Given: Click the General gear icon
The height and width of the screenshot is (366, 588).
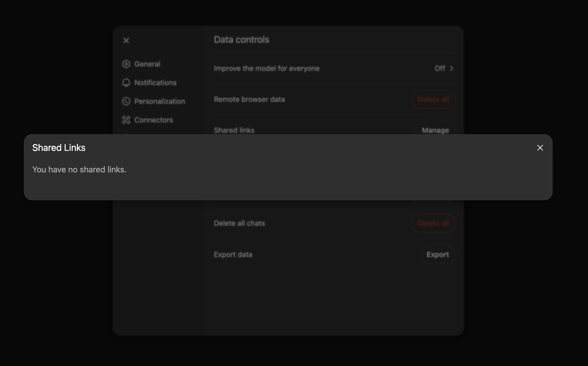Looking at the screenshot, I should pyautogui.click(x=126, y=64).
